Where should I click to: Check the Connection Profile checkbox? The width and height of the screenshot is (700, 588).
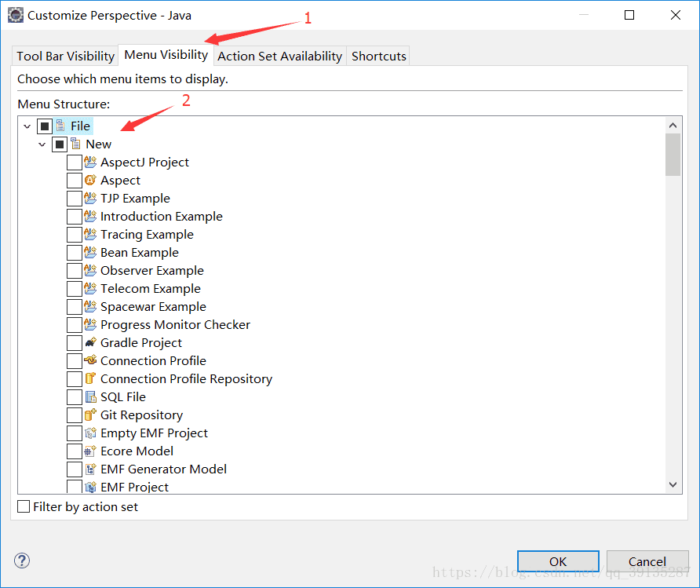tap(74, 360)
